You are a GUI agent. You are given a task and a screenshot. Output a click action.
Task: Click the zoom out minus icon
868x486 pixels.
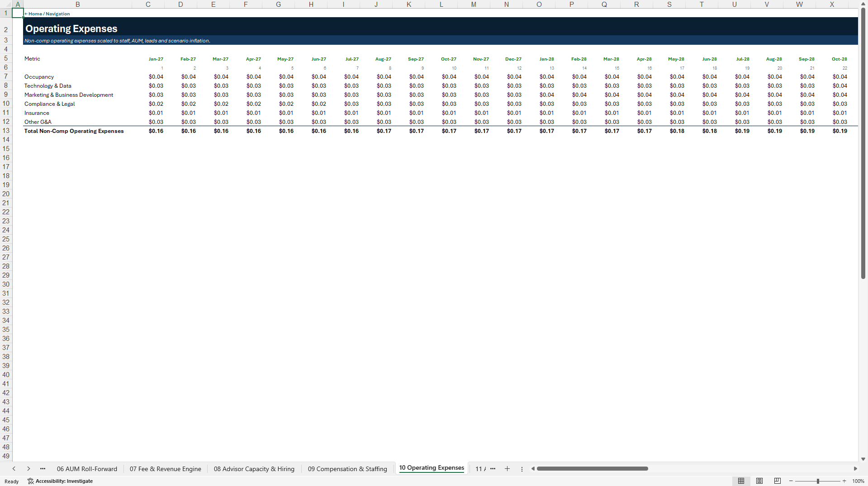pos(791,481)
